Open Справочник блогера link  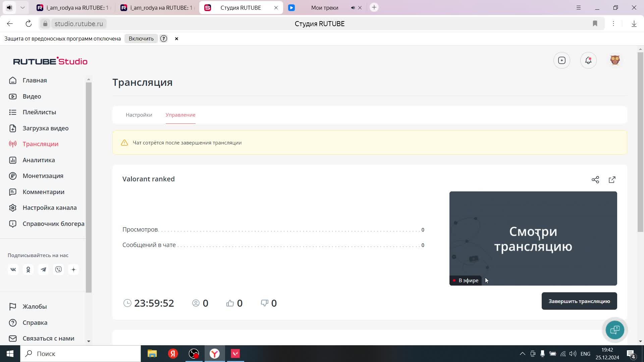53,224
